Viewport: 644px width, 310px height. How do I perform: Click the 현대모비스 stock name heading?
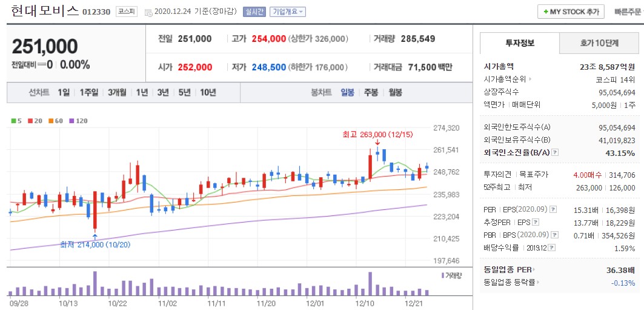pos(44,11)
